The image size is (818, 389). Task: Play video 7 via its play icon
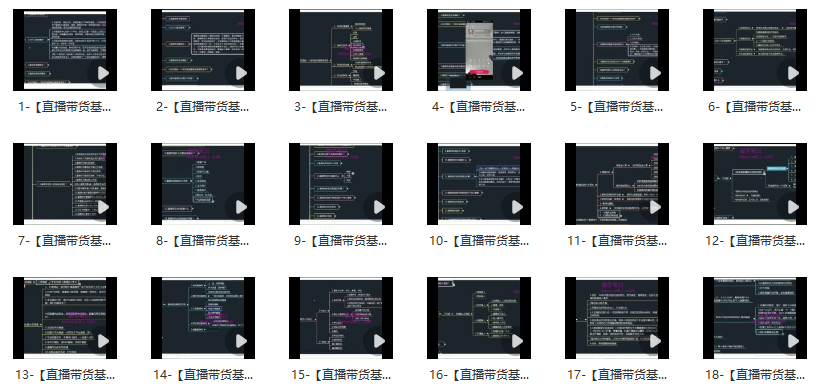(x=103, y=207)
